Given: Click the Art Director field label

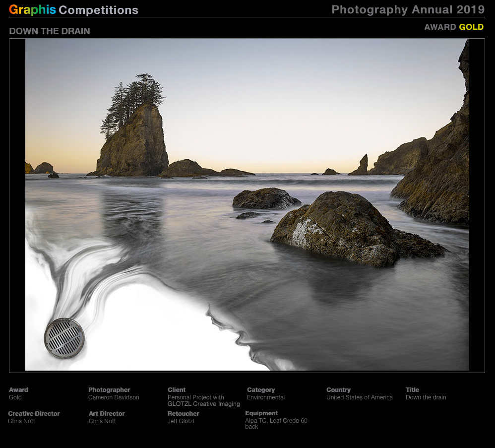Looking at the screenshot, I should pos(107,413).
